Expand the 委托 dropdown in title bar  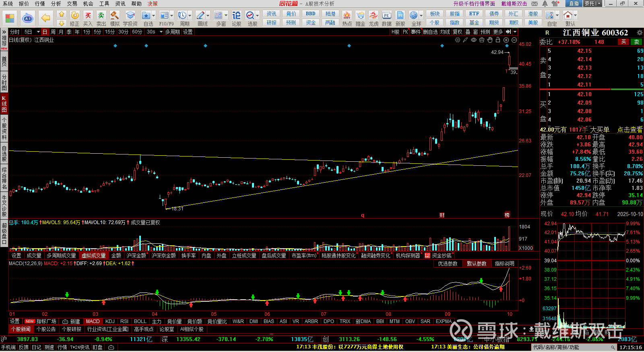point(599,4)
